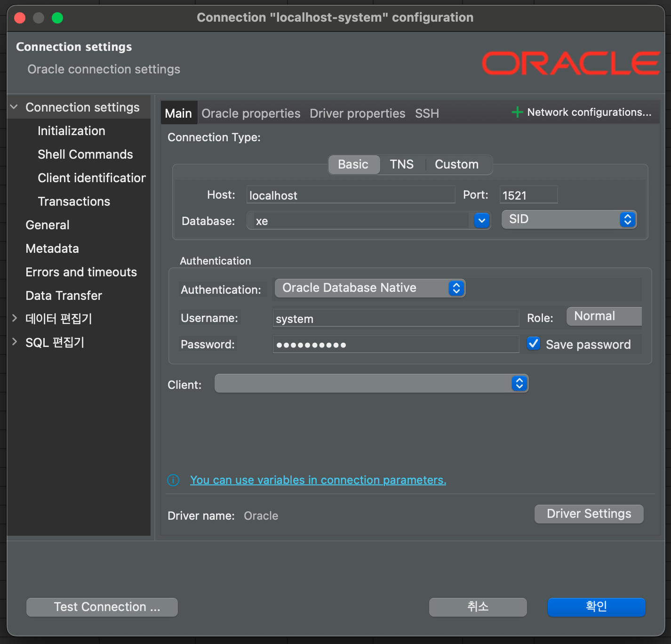Screen dimensions: 671x644
Task: Select TNS connection type
Action: coord(401,164)
